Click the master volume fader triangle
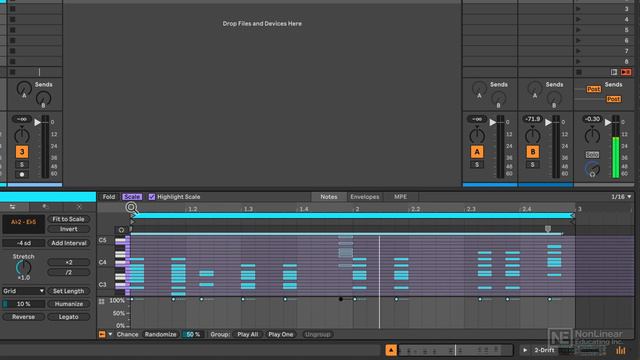Screen dimensions: 640x360 click(608, 122)
